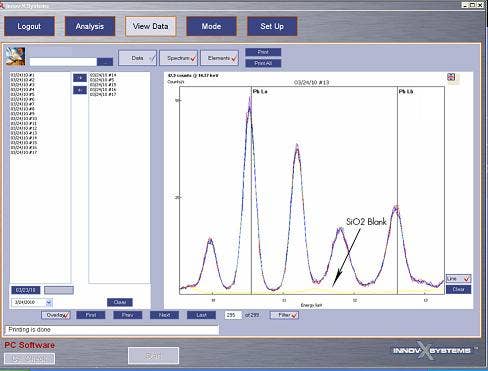Screen dimensions: 488x371
Task: Select 03/24/10 #14 in right overlay list
Action: pos(103,75)
